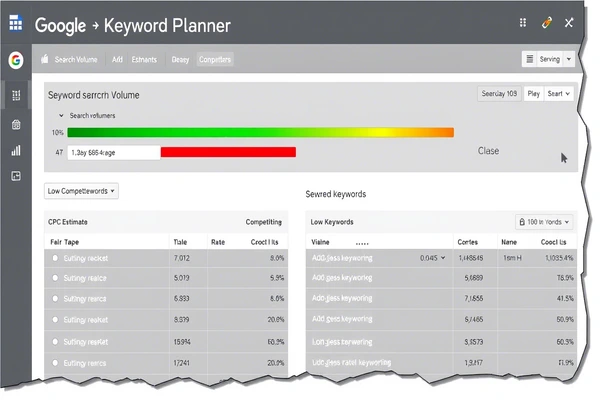
Task: Click the CPC Estimate panel title
Action: (x=68, y=222)
